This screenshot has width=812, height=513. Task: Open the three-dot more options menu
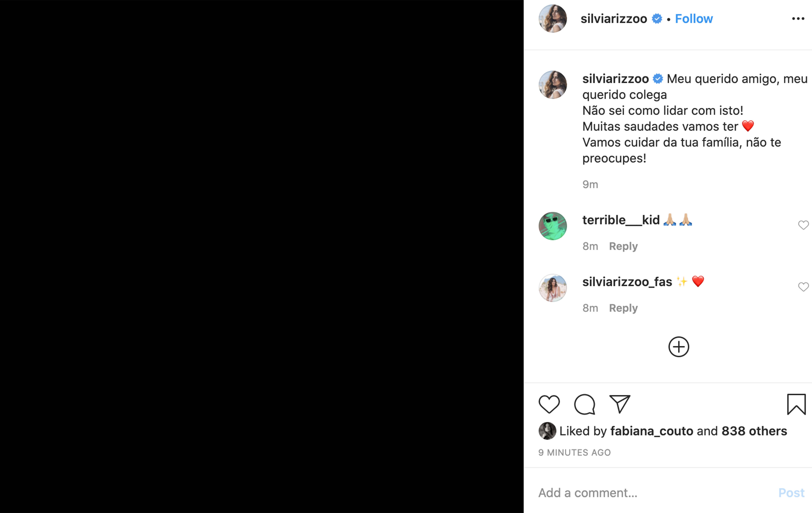pos(798,19)
